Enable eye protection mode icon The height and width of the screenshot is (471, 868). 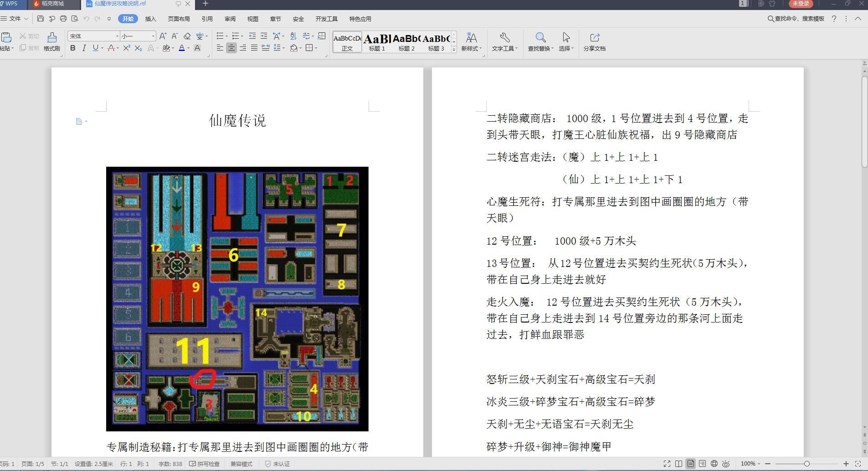pos(726,464)
